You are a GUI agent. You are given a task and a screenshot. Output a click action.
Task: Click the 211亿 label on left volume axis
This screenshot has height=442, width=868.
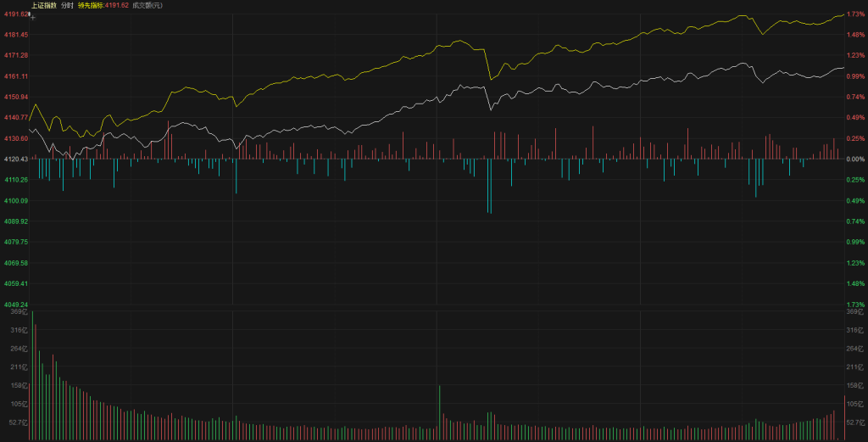[18, 367]
